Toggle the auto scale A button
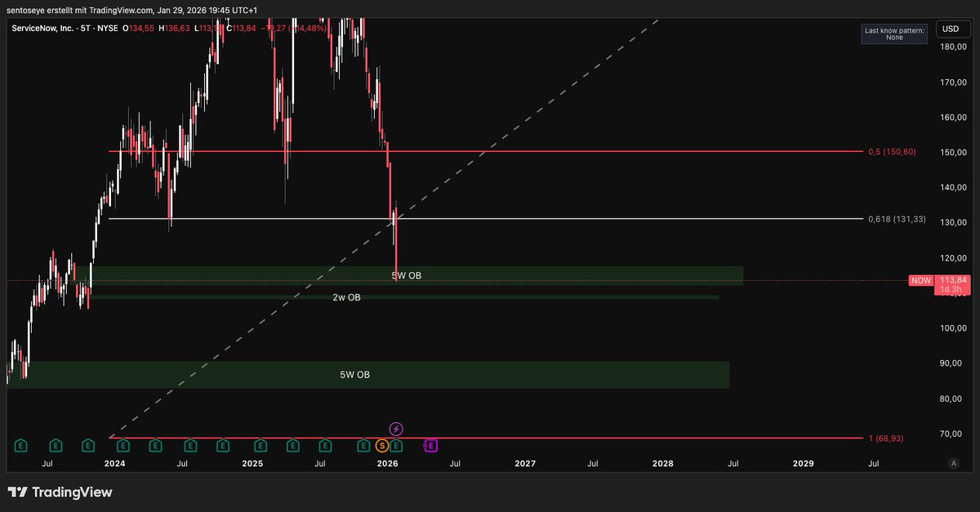The width and height of the screenshot is (980, 512). pyautogui.click(x=953, y=463)
